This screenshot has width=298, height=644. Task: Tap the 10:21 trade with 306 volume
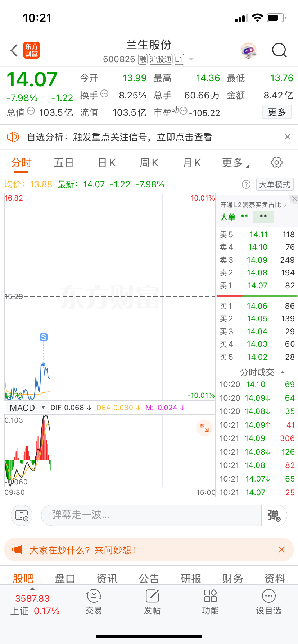tap(257, 438)
